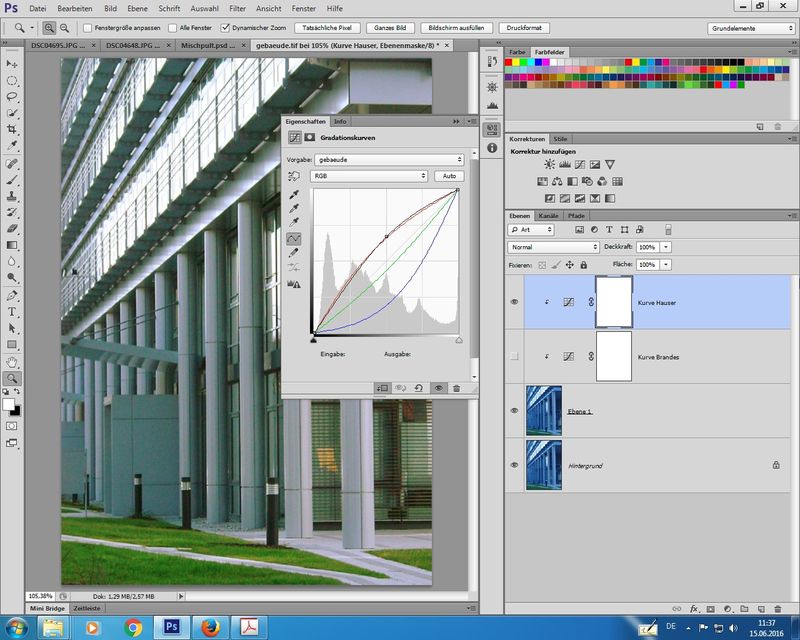Show the Kurve Brandes layer
The width and height of the screenshot is (800, 640).
tap(515, 356)
